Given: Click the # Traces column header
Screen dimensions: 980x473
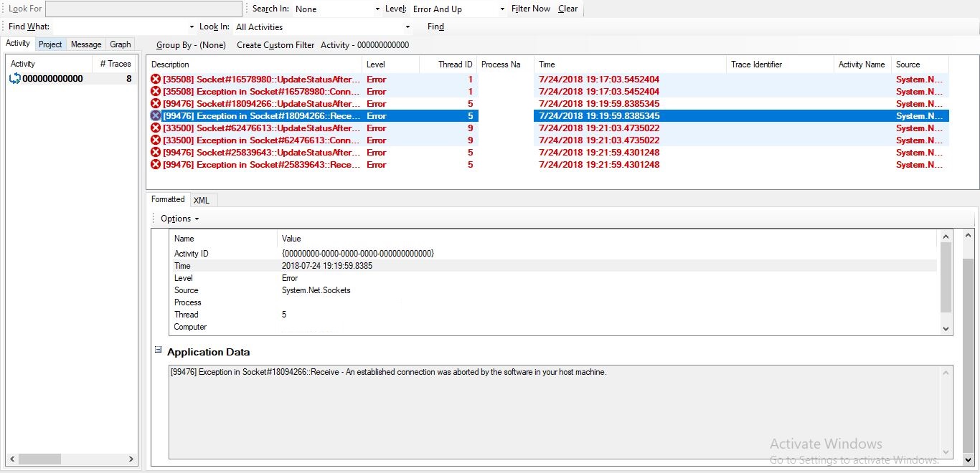Looking at the screenshot, I should click(x=114, y=64).
